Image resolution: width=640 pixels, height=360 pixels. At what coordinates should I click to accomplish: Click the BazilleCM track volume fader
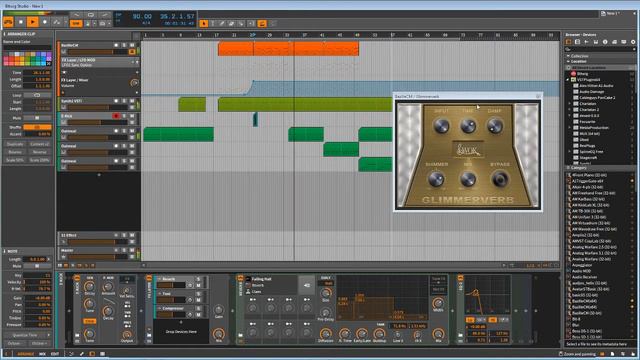click(x=98, y=52)
